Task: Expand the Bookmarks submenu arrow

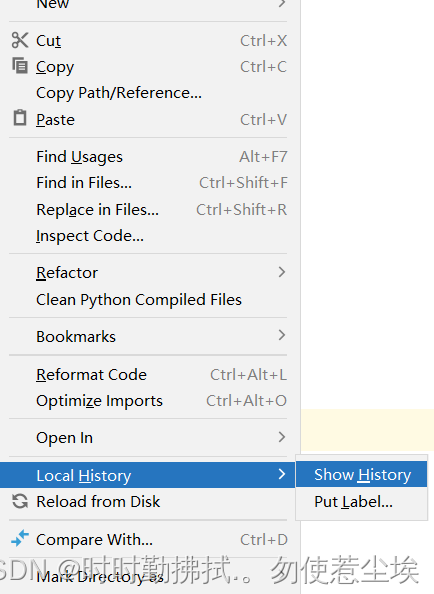Action: tap(281, 335)
